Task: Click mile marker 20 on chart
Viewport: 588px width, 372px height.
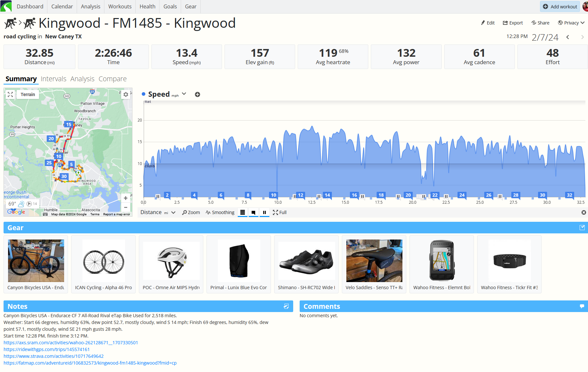Action: coord(408,195)
